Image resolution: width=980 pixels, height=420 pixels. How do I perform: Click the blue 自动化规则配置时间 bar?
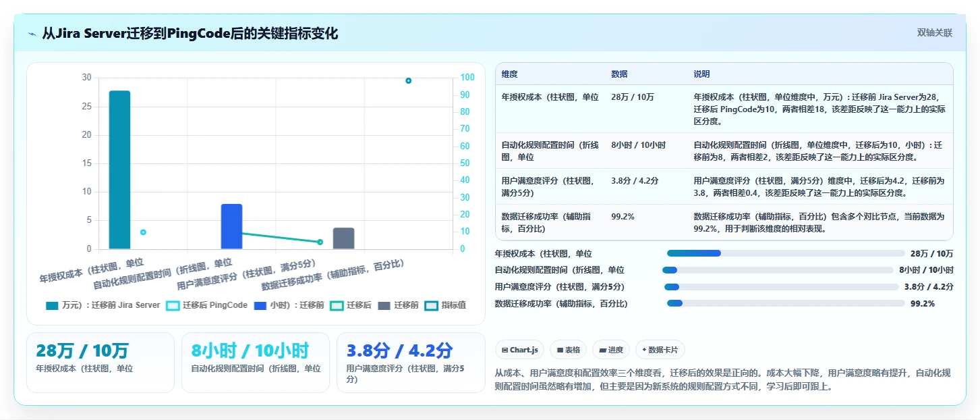point(231,226)
